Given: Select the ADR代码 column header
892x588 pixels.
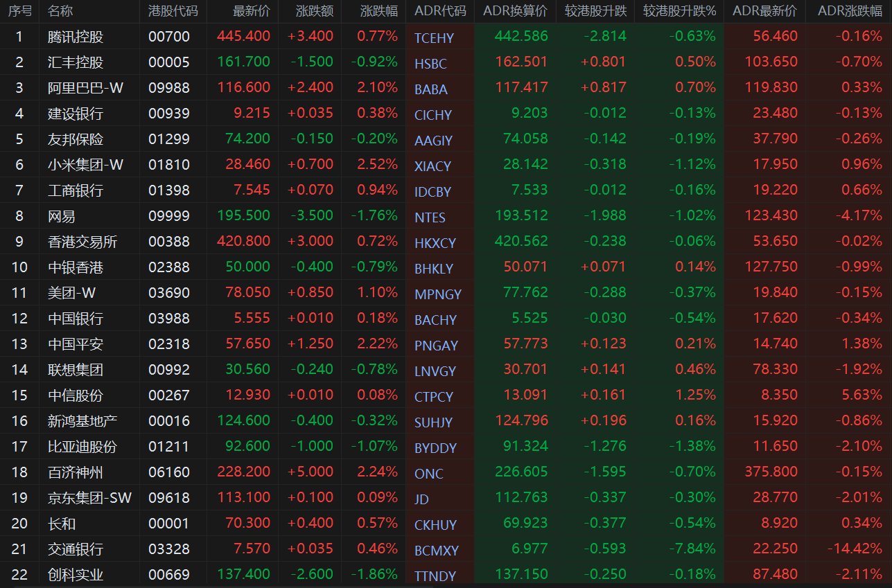Looking at the screenshot, I should coord(440,11).
